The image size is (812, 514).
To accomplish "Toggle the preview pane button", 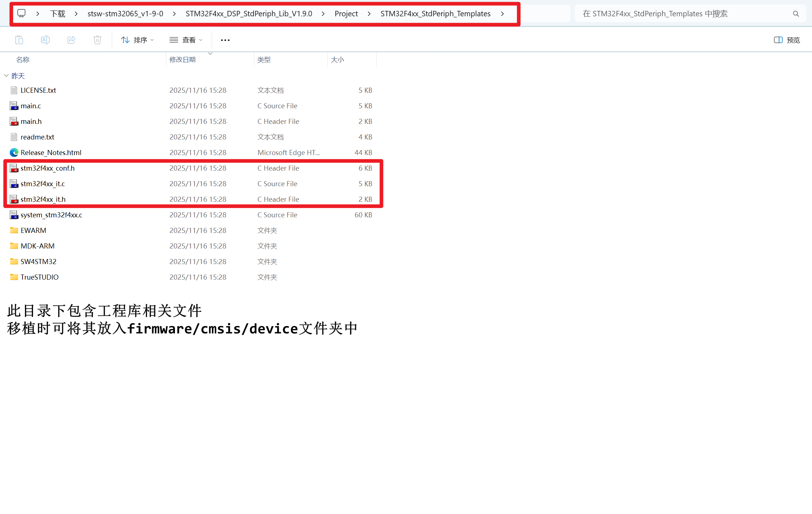I will point(787,40).
